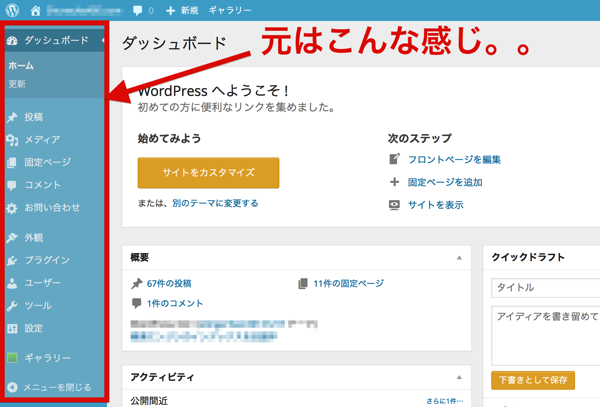
Task: Click the monitor icon beside サイトを表示
Action: point(395,205)
